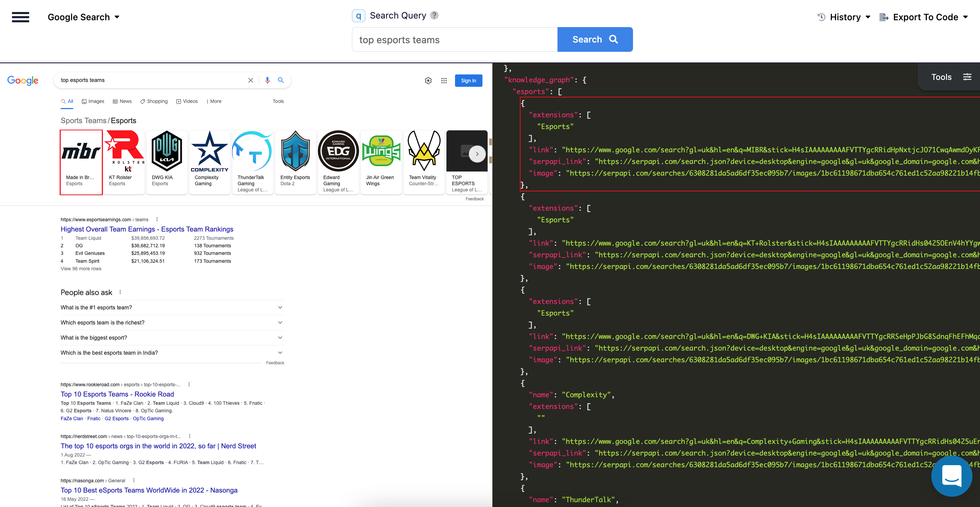Click the settings gear icon

428,80
